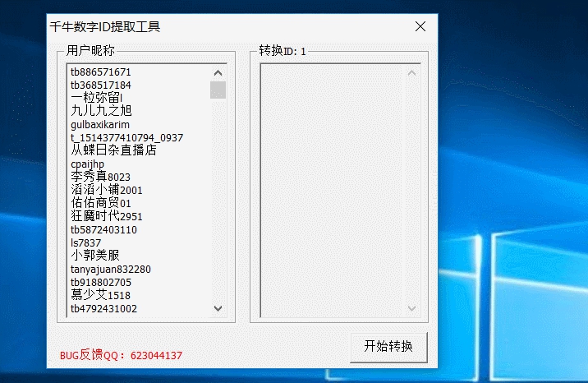Screen dimensions: 588x383
Task: Select the nickname ls7837
Action: 86,243
